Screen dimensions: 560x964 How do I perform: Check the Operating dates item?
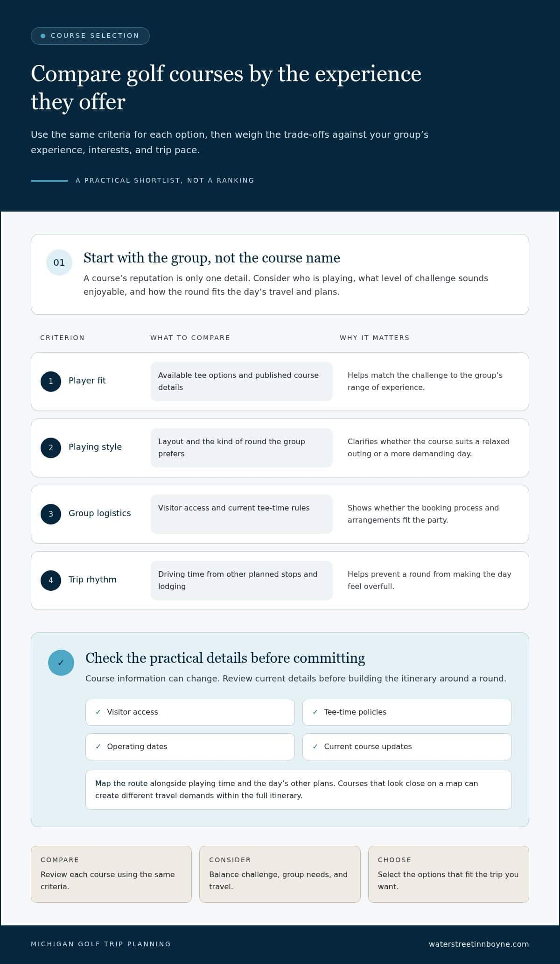[190, 747]
